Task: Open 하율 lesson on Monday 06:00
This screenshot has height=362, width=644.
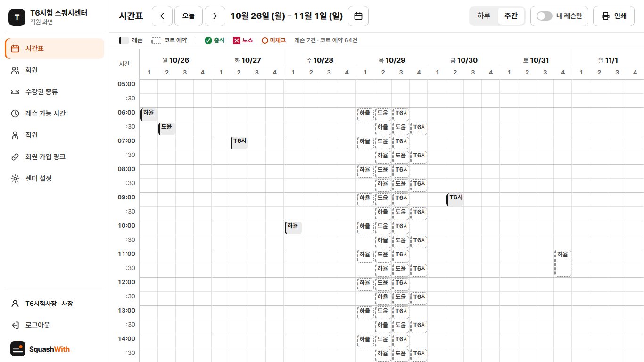Action: tap(149, 115)
